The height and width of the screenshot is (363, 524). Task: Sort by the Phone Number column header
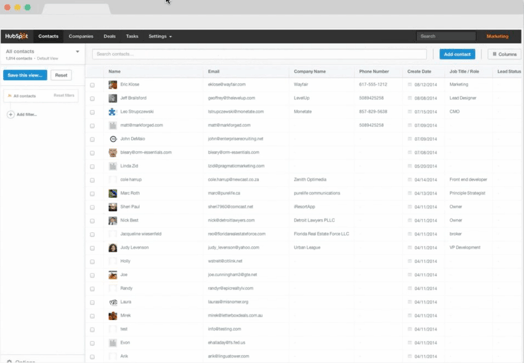pos(374,72)
